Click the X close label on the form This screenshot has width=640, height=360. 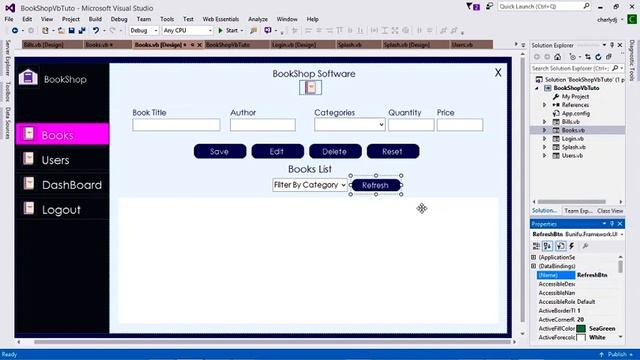click(x=498, y=73)
